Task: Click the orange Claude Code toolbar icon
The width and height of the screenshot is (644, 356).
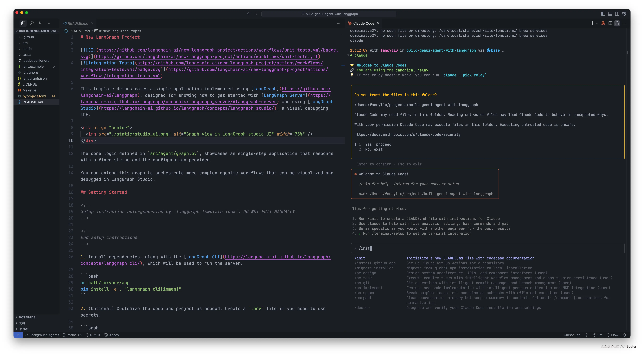Action: tap(603, 23)
